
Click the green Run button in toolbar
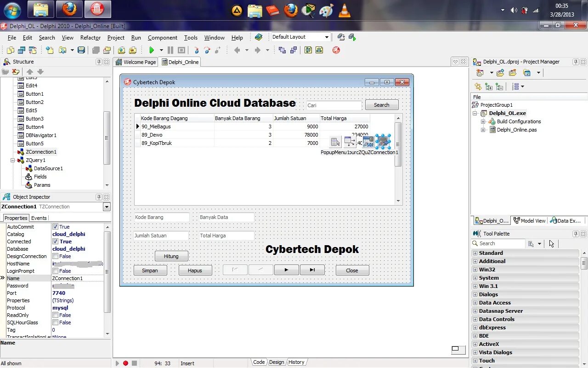tap(152, 50)
